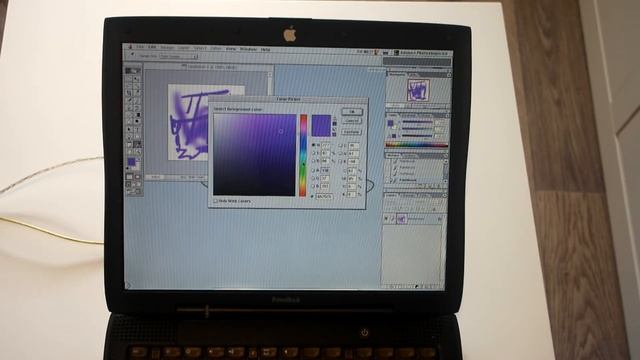Toggle visibility eye of the layer
Image resolution: width=640 pixels, height=360 pixels.
pyautogui.click(x=386, y=219)
